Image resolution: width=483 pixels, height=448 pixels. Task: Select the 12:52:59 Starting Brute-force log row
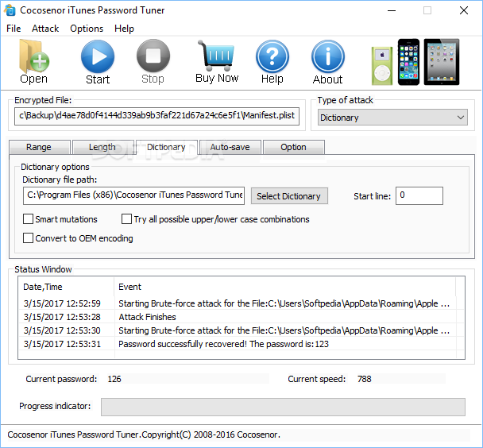[241, 303]
